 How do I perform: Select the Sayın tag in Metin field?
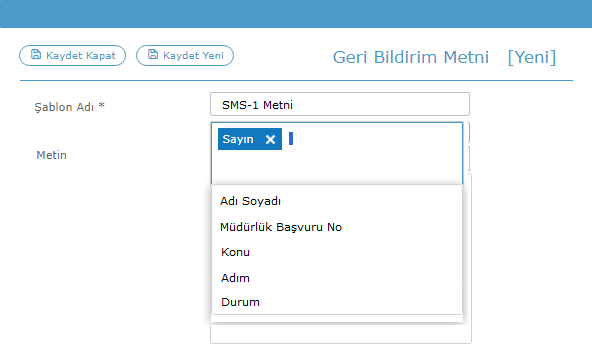238,139
